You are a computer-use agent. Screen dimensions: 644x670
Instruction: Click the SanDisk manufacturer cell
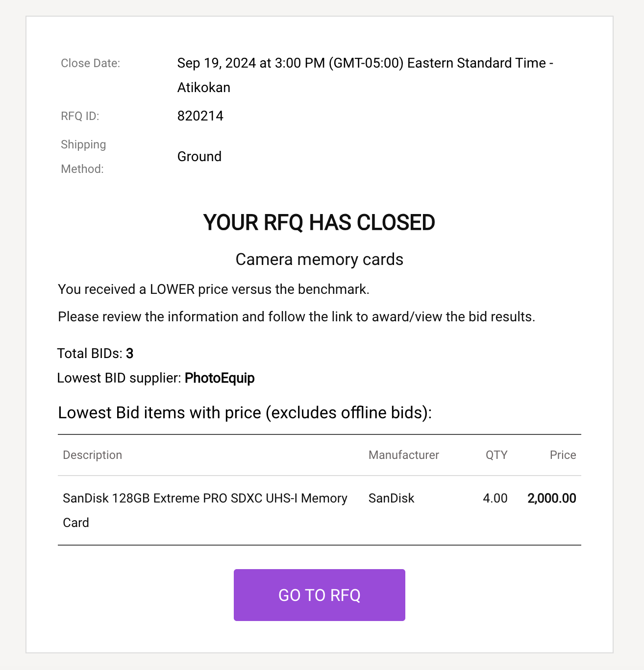tap(391, 499)
